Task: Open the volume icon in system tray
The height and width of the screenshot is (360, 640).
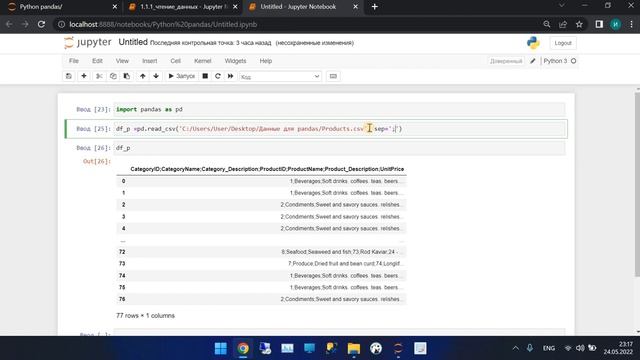Action: tap(580, 348)
